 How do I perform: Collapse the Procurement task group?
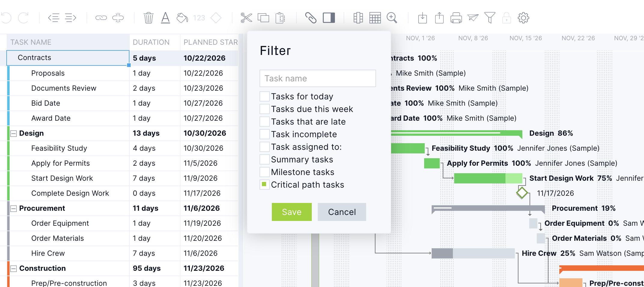(x=14, y=209)
